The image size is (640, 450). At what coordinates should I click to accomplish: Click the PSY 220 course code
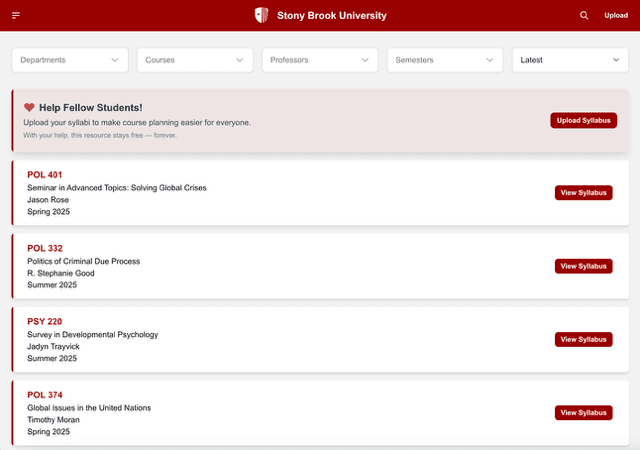pyautogui.click(x=44, y=321)
